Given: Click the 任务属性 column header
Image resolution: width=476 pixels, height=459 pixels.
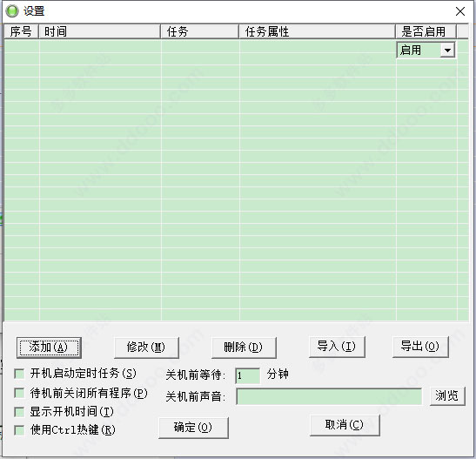Looking at the screenshot, I should (x=317, y=31).
